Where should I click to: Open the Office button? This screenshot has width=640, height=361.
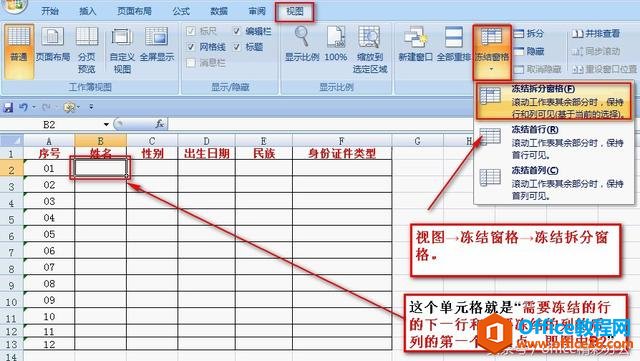[14, 6]
